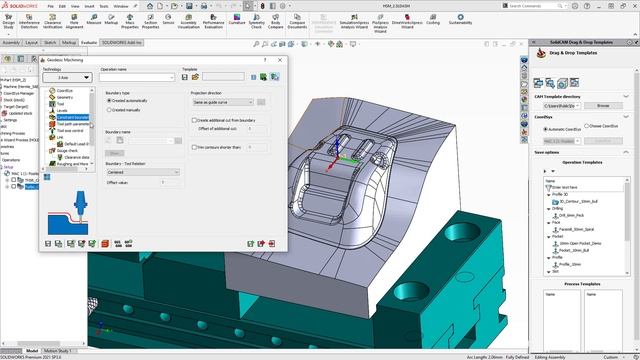Open Clearance Verification tool

click(52, 21)
